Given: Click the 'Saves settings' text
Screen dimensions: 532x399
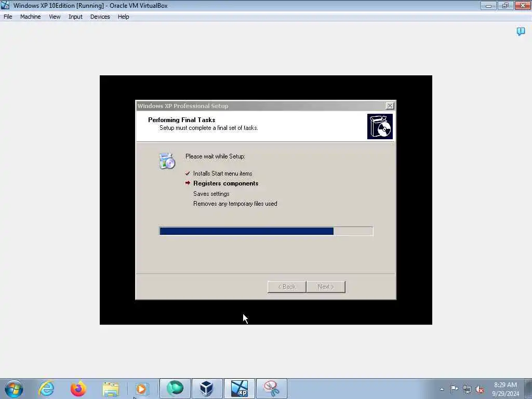Looking at the screenshot, I should [x=211, y=194].
